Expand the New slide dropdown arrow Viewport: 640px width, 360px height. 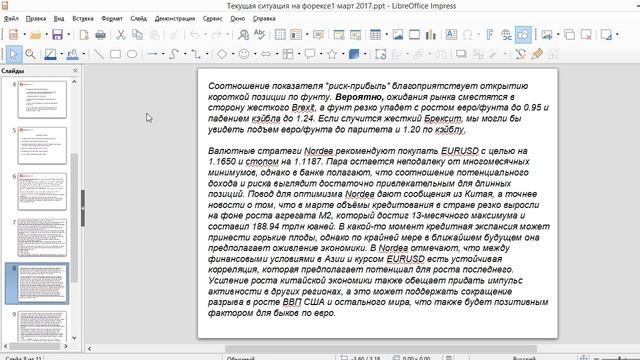(x=558, y=35)
